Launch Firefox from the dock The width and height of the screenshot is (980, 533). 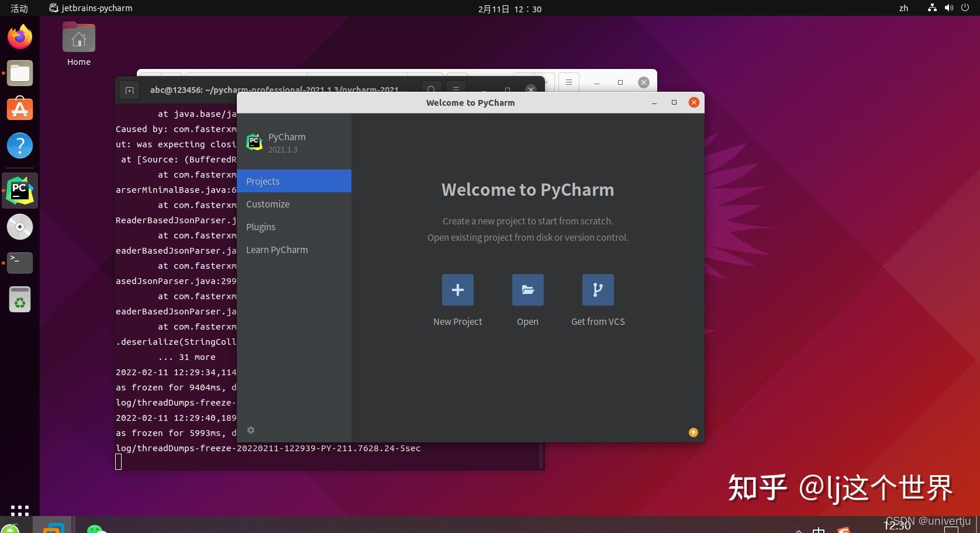[19, 36]
